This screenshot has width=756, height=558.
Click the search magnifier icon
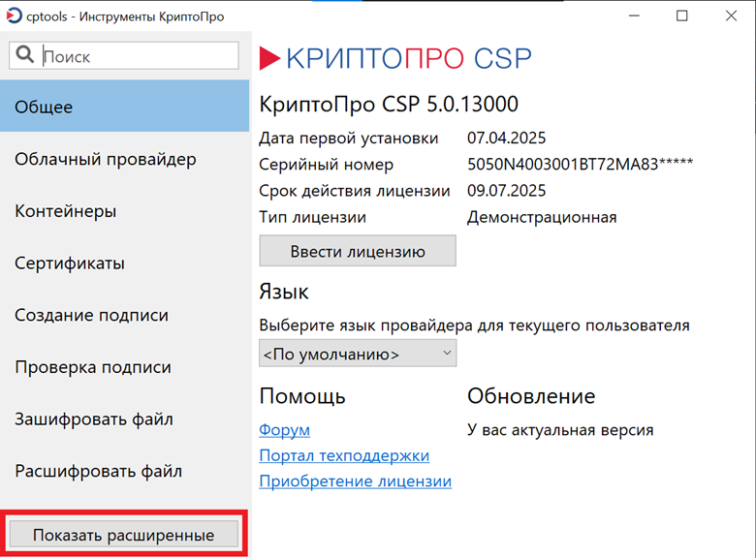(x=24, y=54)
